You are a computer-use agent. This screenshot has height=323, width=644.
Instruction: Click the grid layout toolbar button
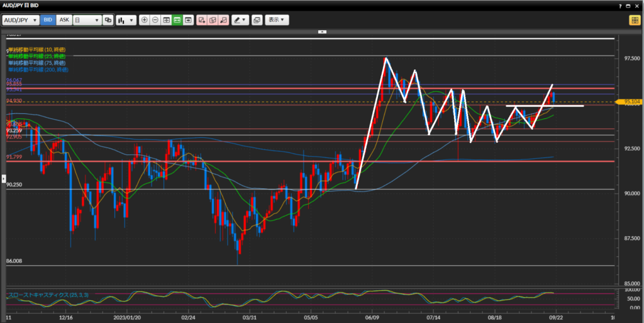click(167, 20)
